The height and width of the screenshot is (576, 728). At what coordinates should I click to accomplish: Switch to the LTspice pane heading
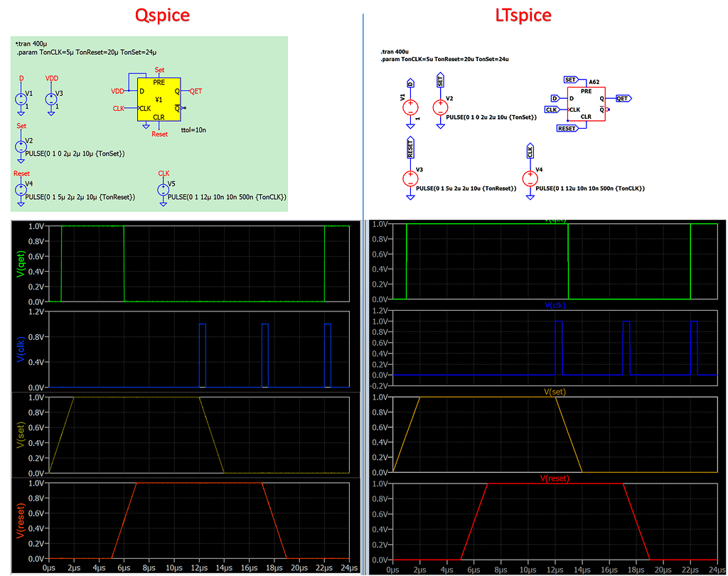point(523,15)
